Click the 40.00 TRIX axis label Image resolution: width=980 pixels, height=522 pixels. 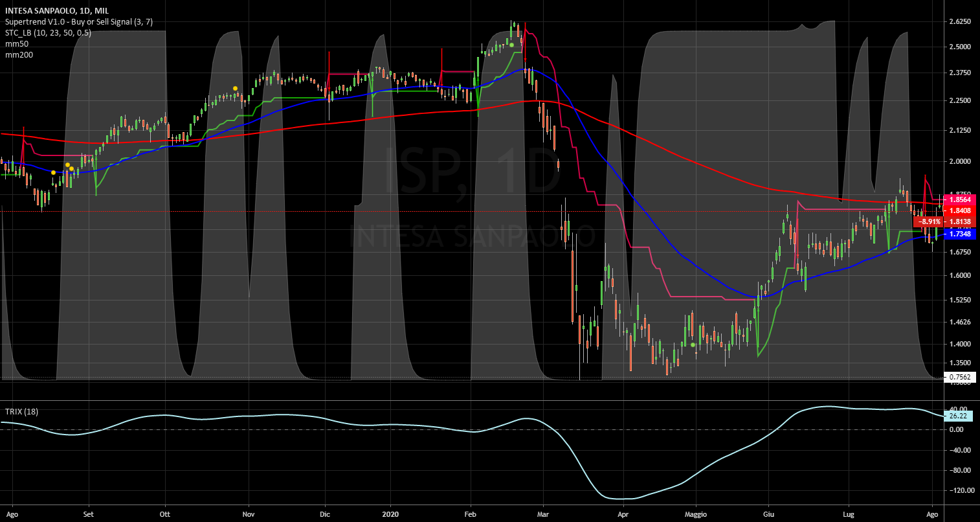(957, 409)
